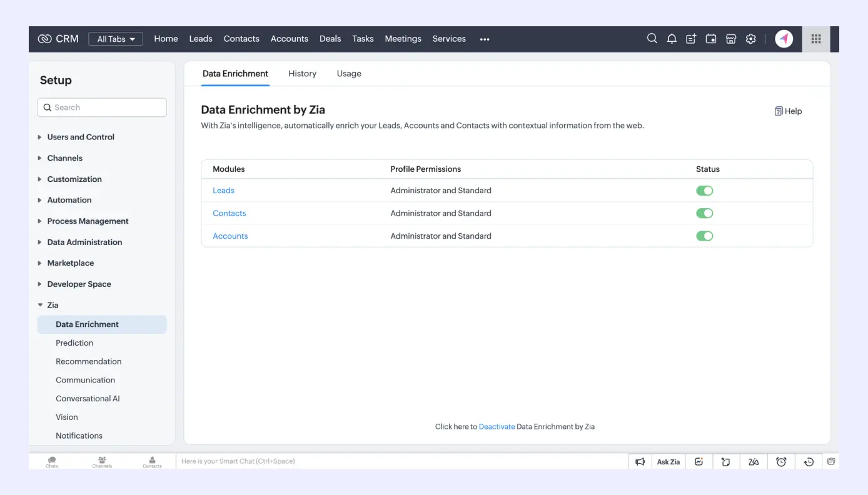The image size is (868, 495).
Task: Toggle Accounts data enrichment status
Action: (705, 236)
